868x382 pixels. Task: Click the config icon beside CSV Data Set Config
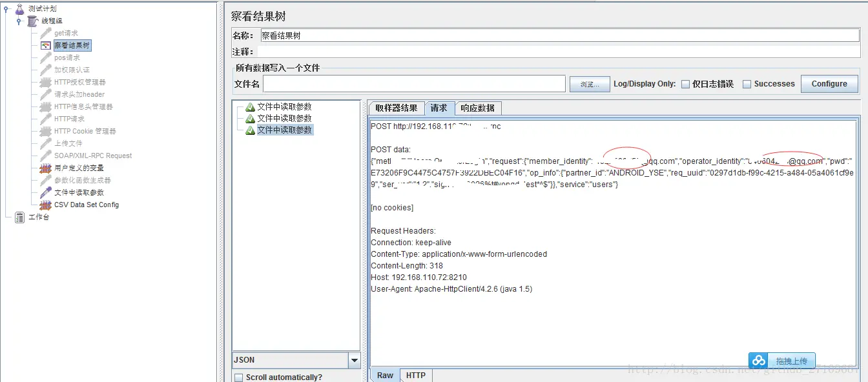(x=46, y=205)
